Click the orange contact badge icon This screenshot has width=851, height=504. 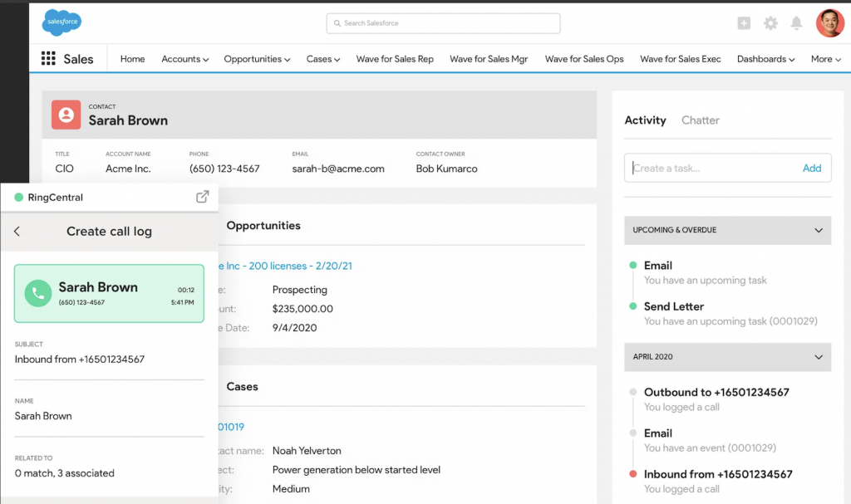tap(66, 115)
